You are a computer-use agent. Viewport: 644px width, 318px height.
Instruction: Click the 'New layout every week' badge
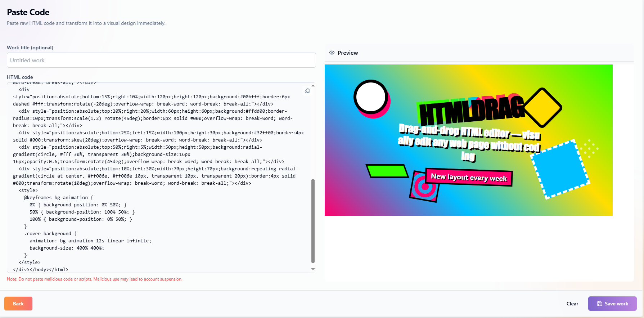click(x=469, y=177)
